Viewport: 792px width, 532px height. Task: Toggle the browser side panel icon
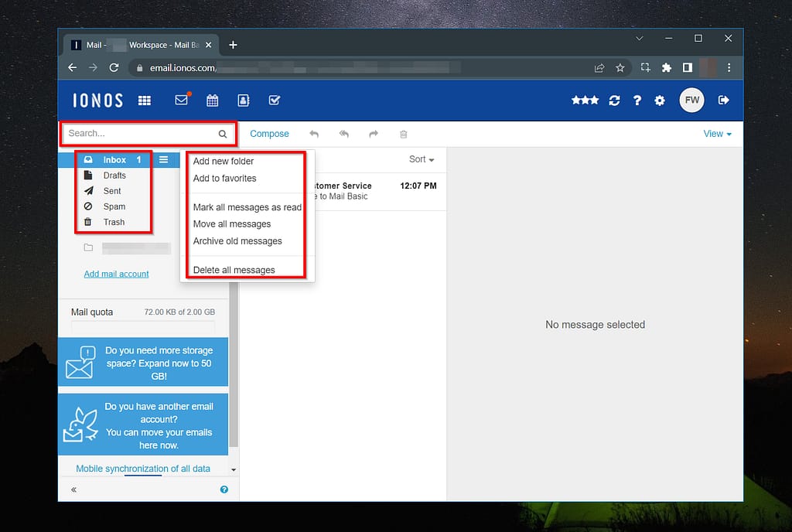tap(688, 67)
